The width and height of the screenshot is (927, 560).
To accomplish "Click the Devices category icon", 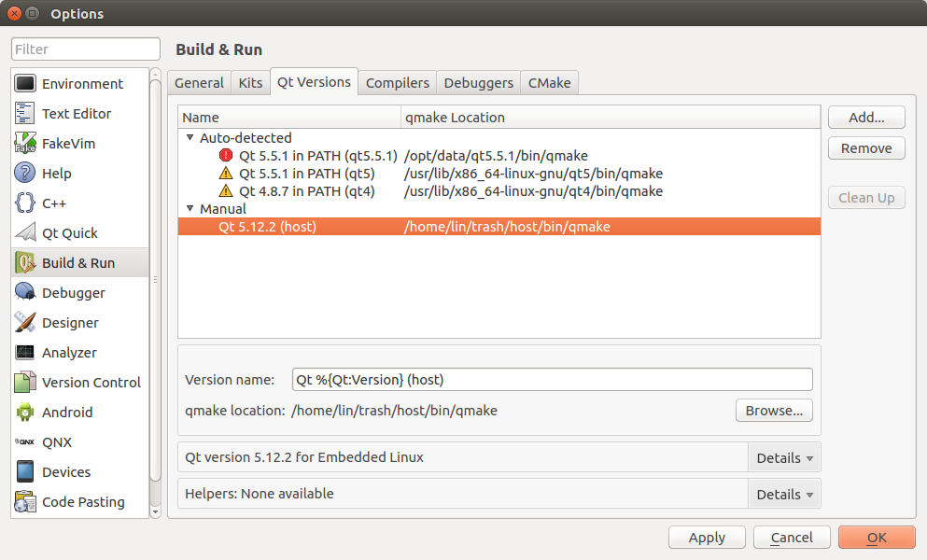I will point(24,471).
